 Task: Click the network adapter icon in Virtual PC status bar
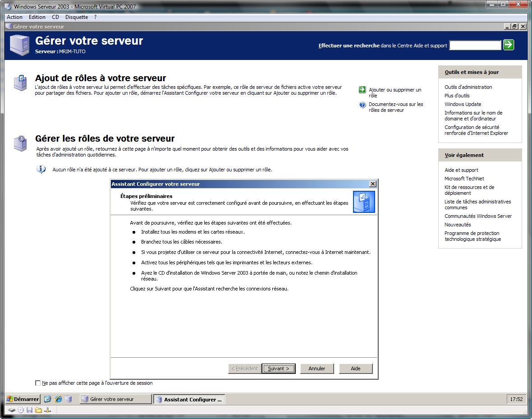pos(47,410)
